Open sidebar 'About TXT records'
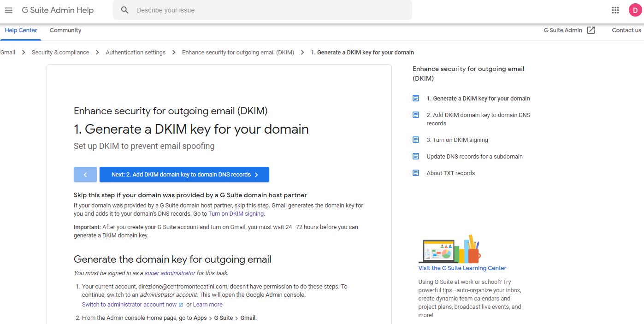644x324 pixels. tap(450, 173)
